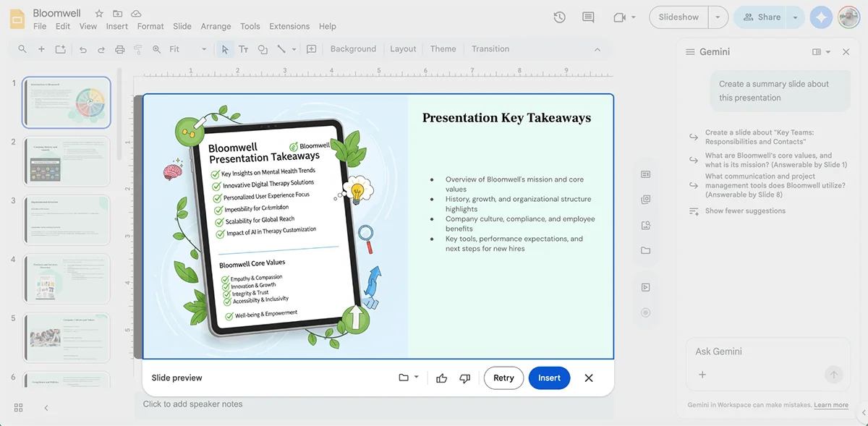Open the Format menu
Screen dimensions: 868x426
(x=150, y=26)
